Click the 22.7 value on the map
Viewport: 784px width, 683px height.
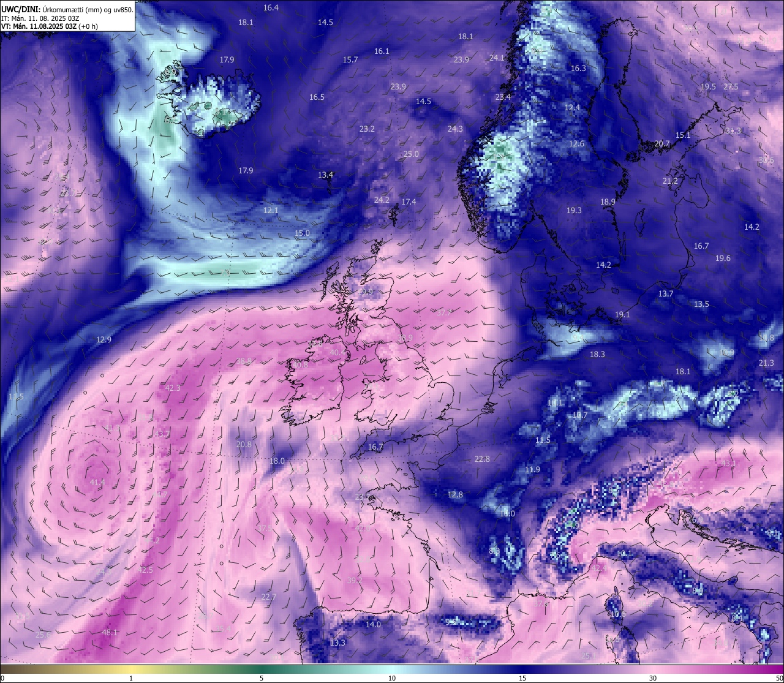click(269, 597)
